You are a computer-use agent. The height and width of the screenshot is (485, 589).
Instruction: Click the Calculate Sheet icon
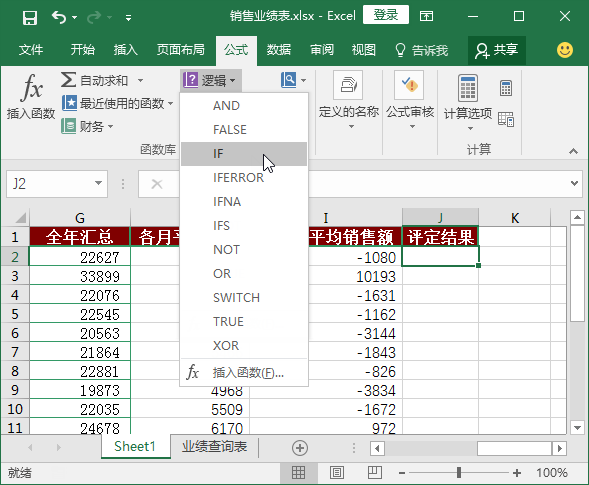[x=506, y=119]
